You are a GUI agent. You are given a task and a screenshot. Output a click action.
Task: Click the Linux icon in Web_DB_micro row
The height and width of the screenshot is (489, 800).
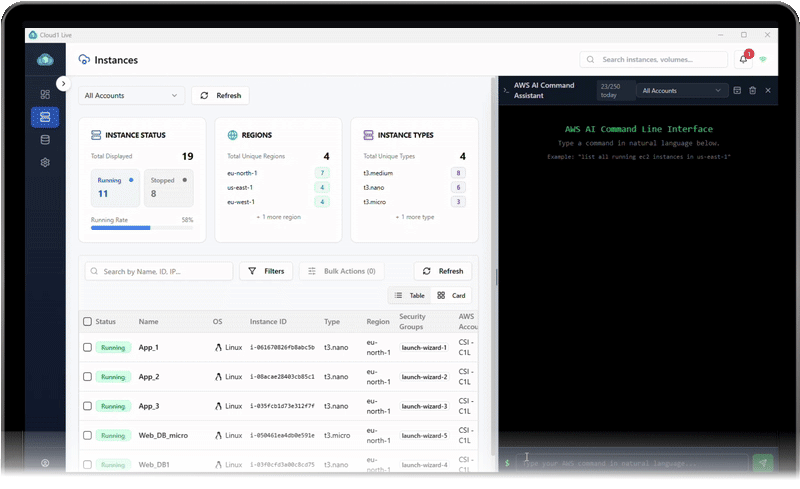pos(218,435)
